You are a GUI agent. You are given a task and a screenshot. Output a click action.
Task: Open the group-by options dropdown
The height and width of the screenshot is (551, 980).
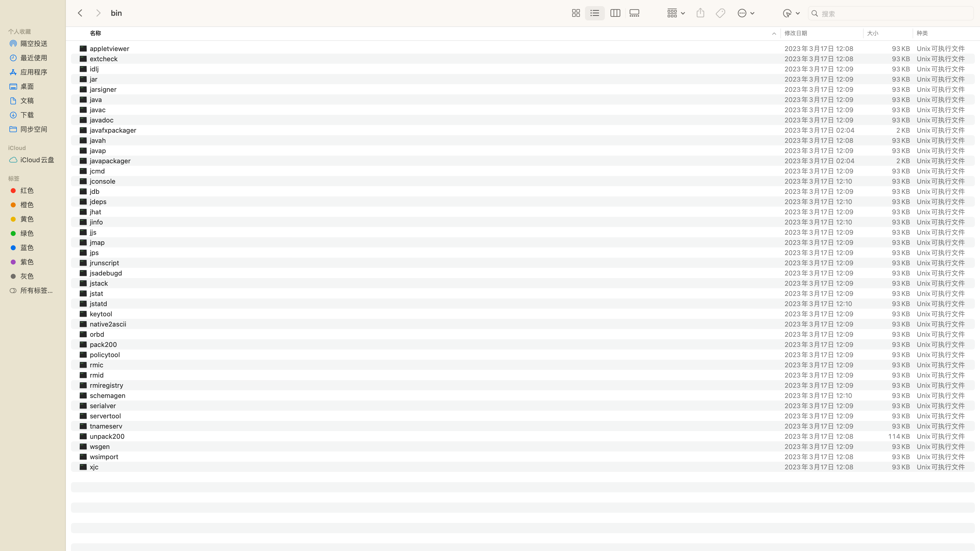[x=676, y=13]
